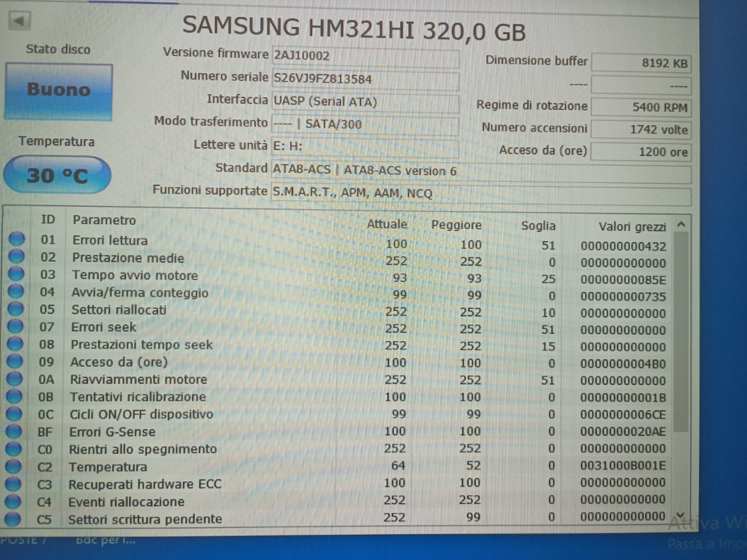Click the Parametro column header
Image resolution: width=747 pixels, height=560 pixels.
pyautogui.click(x=104, y=220)
